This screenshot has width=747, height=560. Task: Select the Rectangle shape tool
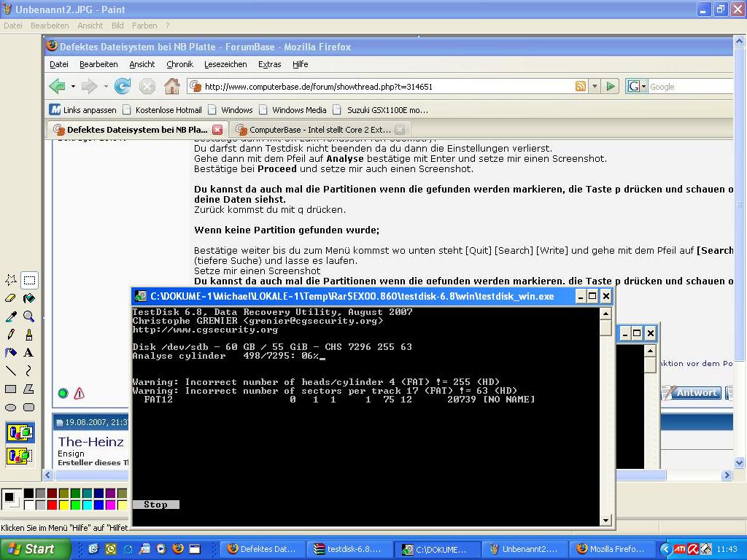pyautogui.click(x=10, y=389)
